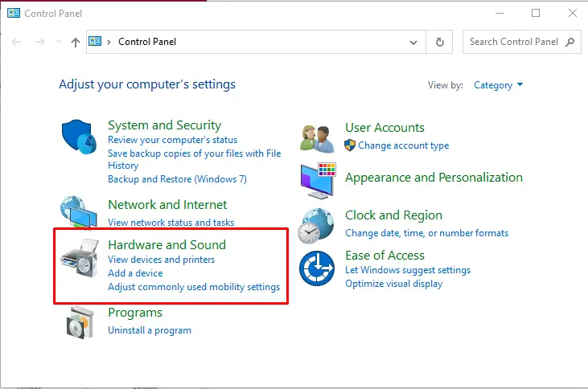Open Save backup copies with File History
Viewport: 588px width, 389px height.
click(x=194, y=159)
